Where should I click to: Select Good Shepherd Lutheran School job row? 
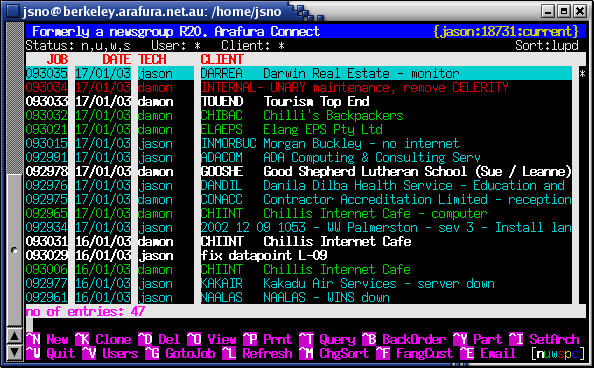point(299,171)
